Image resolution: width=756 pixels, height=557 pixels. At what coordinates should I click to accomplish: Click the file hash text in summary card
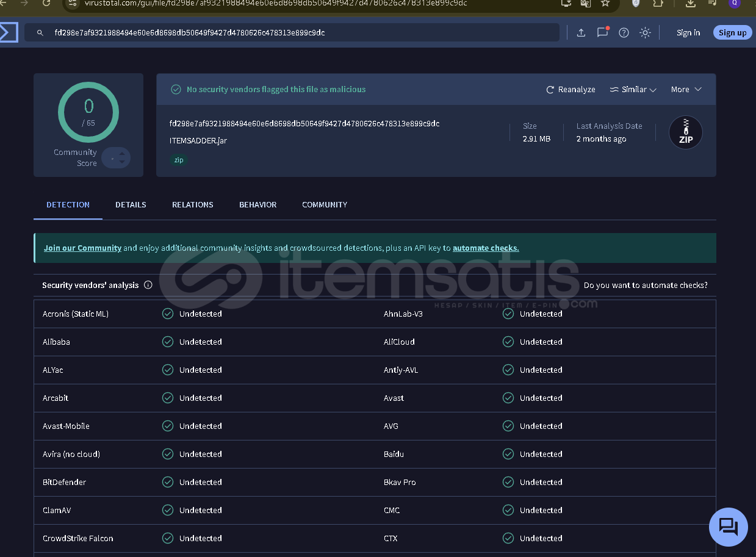pyautogui.click(x=304, y=124)
